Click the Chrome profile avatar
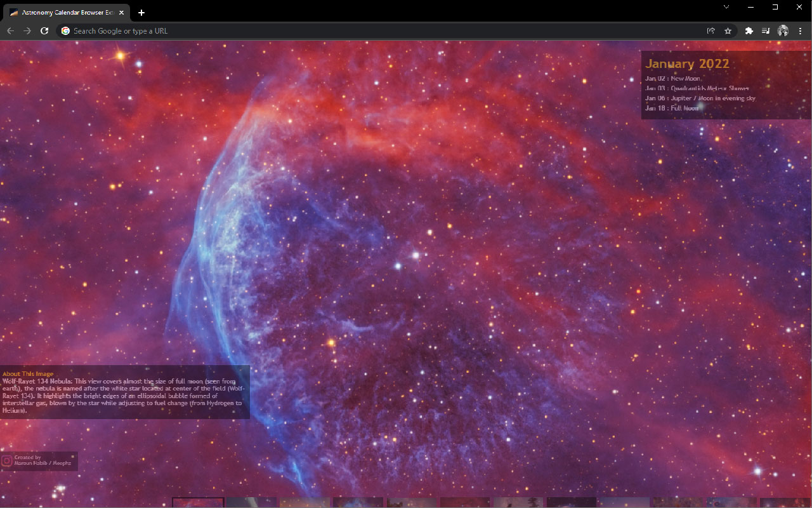 pyautogui.click(x=783, y=30)
